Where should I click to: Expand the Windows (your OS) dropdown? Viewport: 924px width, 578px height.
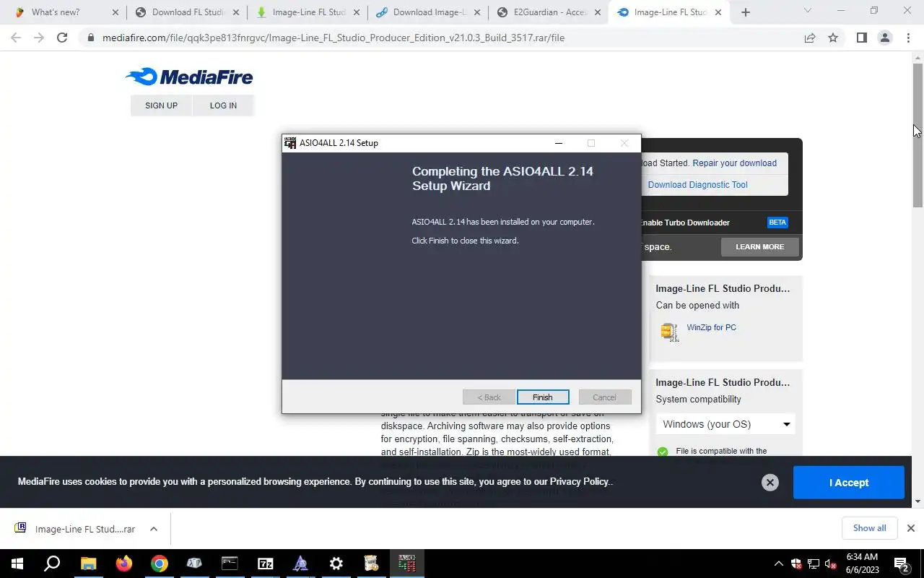(x=725, y=424)
